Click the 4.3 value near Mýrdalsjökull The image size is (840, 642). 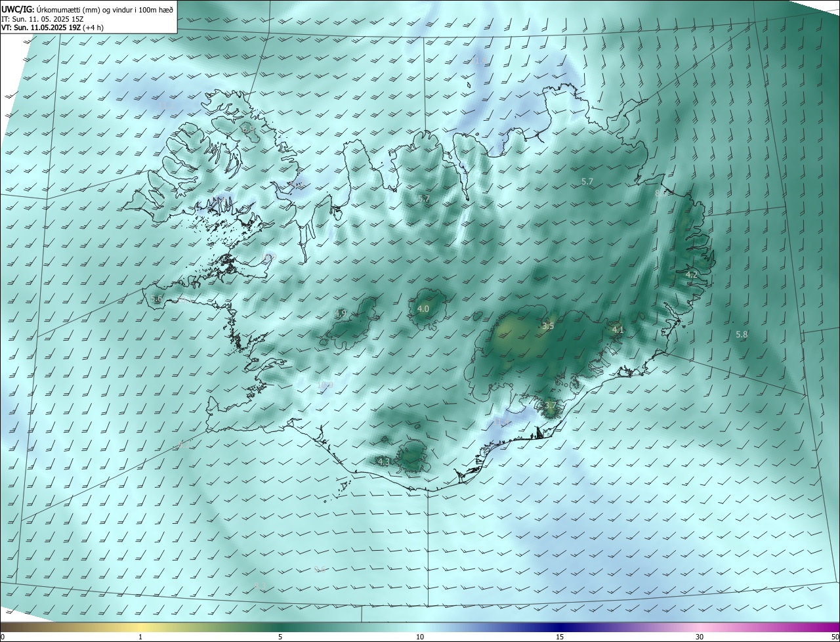[384, 461]
